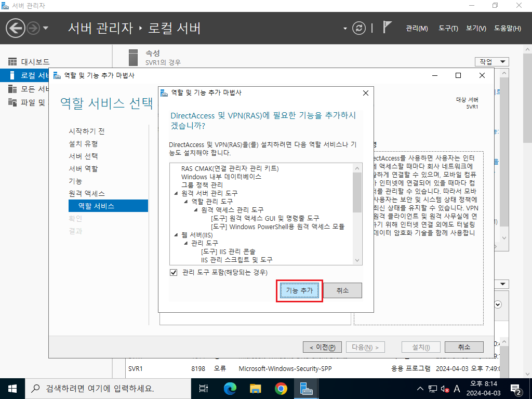Viewport: 532px width, 399px height.
Task: Collapse 웹 서버(IIS) tree node
Action: pyautogui.click(x=176, y=235)
